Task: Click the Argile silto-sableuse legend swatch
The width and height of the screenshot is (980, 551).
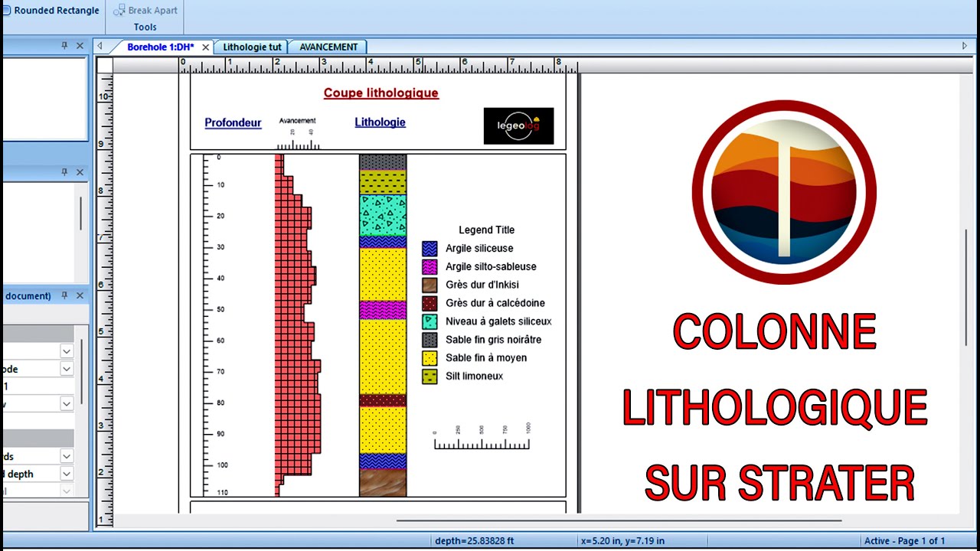Action: click(x=430, y=267)
